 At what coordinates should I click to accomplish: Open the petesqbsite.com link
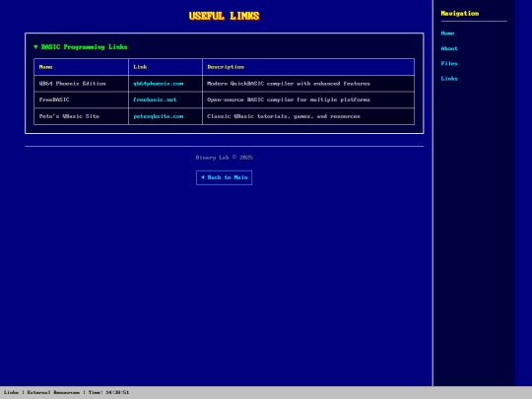coord(158,116)
